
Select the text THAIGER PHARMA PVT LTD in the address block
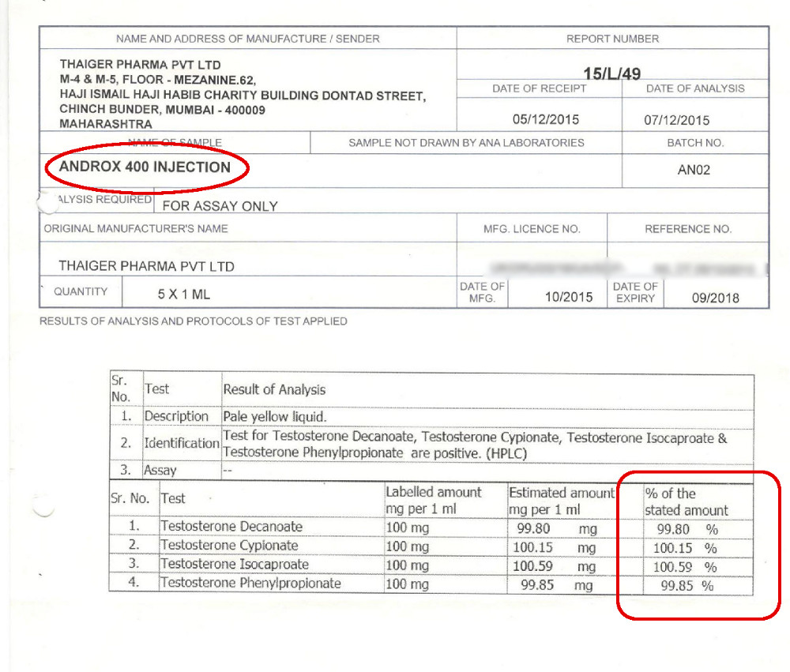140,65
